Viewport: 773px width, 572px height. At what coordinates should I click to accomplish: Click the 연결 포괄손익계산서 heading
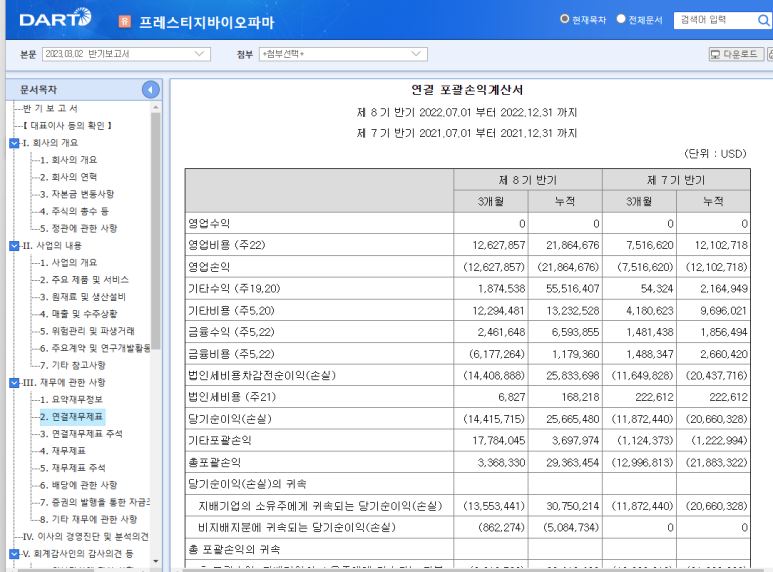(x=467, y=90)
